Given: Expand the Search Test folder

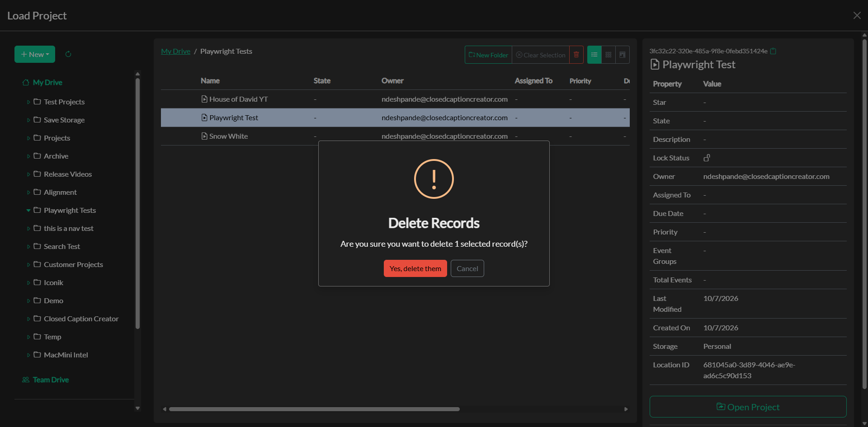Looking at the screenshot, I should (28, 247).
